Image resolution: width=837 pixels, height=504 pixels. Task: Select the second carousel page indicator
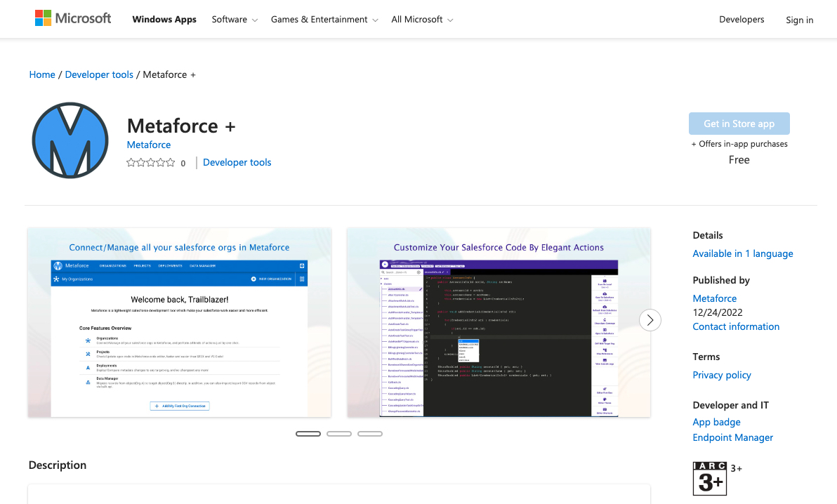(x=339, y=434)
